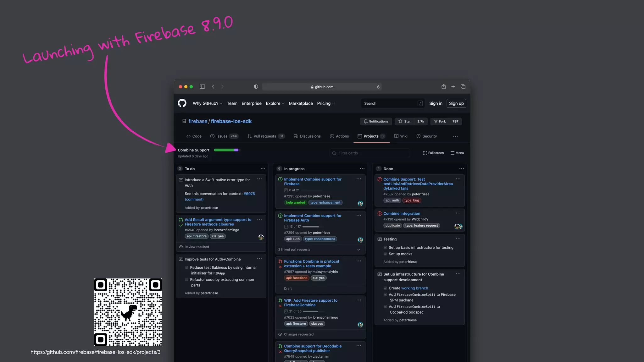Click Sign up button
Screen dimensions: 644x362
[x=456, y=103]
